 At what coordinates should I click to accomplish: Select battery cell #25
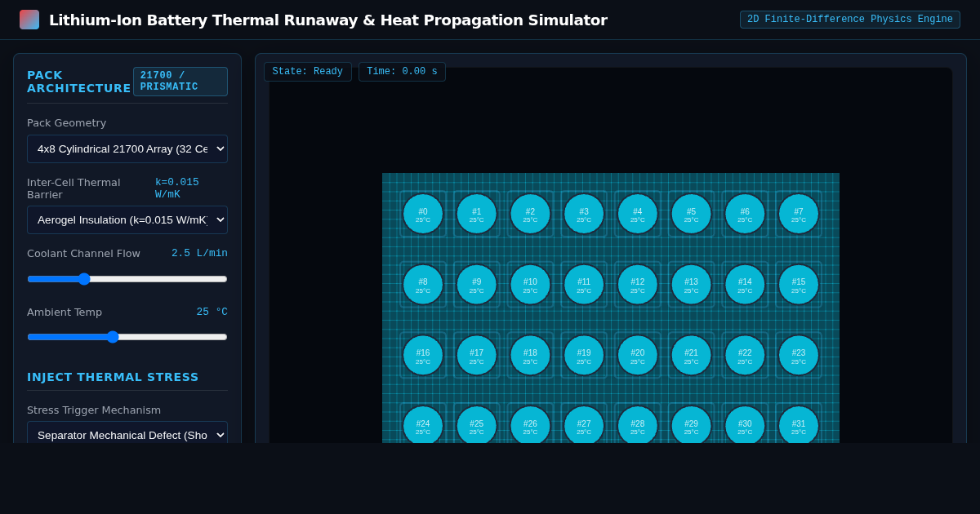[x=477, y=424]
